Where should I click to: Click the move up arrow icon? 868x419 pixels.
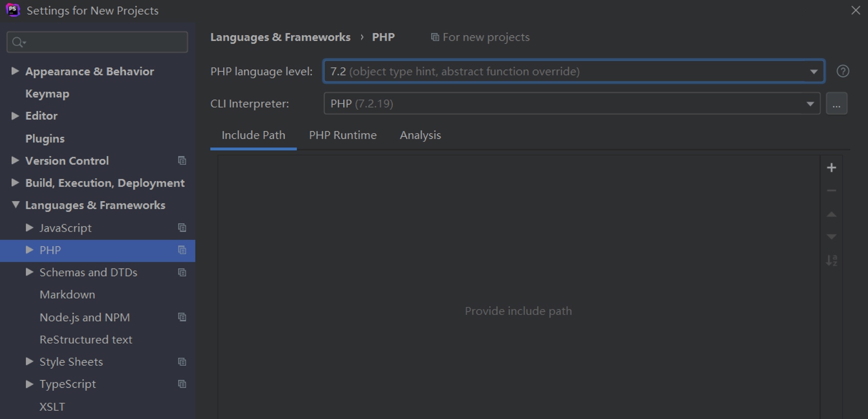832,214
